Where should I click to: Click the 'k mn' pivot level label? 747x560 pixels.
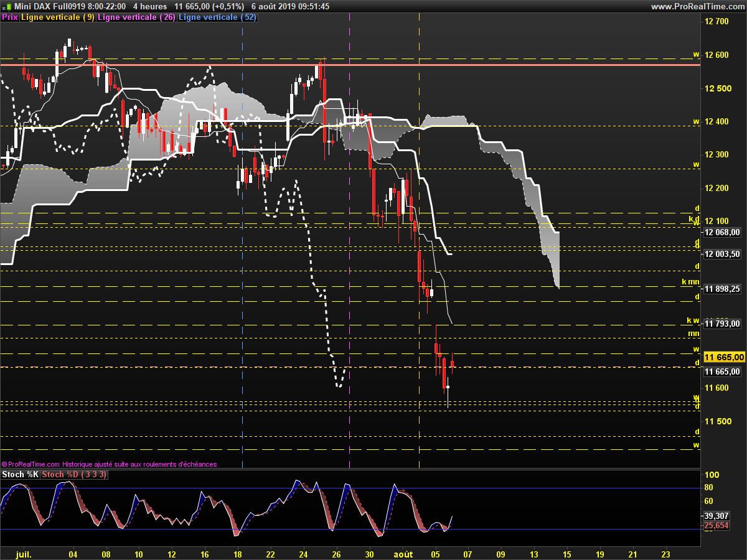click(x=690, y=282)
